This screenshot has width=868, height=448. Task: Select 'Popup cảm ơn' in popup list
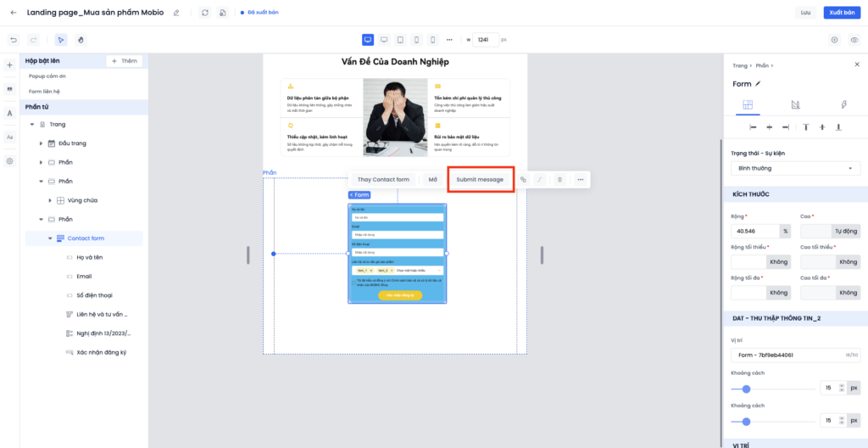(x=47, y=76)
